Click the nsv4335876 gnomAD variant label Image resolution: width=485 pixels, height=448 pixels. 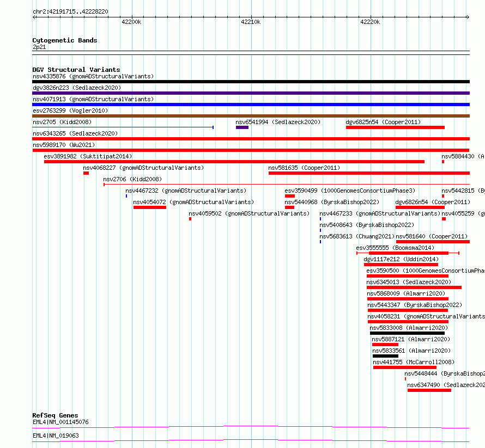coord(93,76)
